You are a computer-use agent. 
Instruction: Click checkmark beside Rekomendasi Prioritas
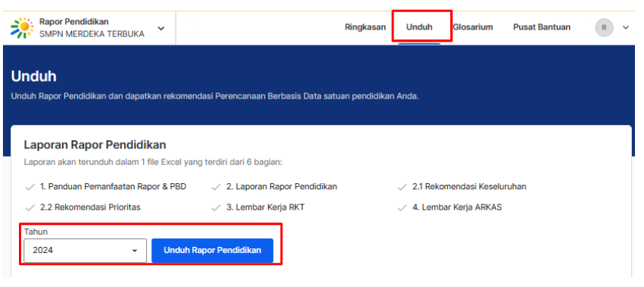click(x=30, y=207)
